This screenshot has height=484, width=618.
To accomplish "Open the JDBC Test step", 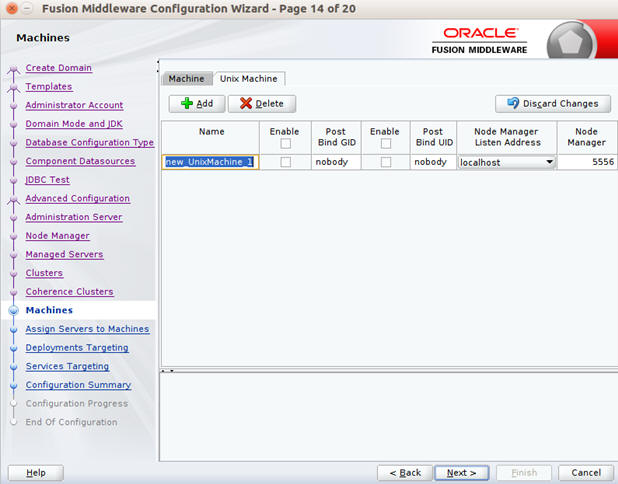I will tap(48, 180).
